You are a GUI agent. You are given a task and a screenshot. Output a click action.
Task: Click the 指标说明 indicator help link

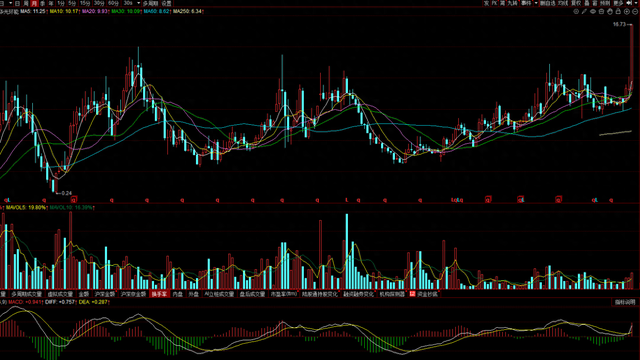[625, 302]
